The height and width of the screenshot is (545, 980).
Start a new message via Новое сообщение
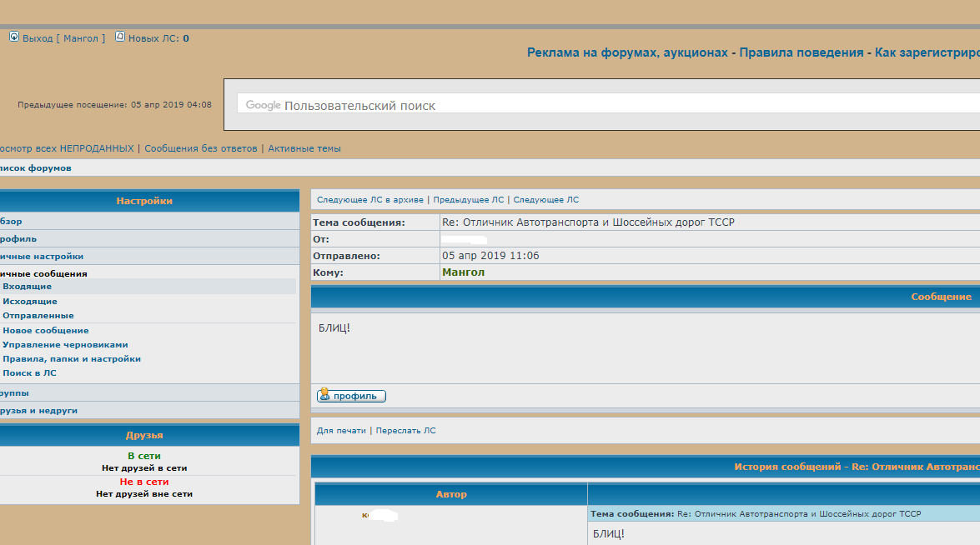46,331
